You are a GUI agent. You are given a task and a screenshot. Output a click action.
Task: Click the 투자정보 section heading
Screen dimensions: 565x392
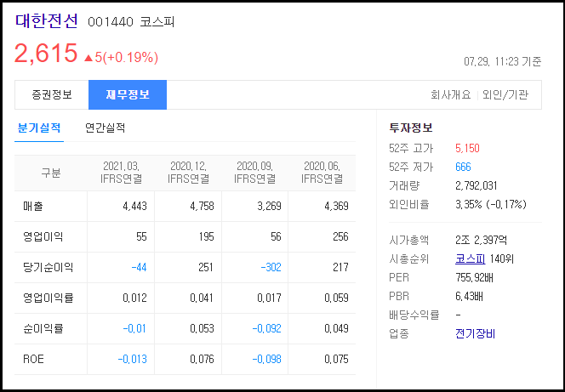pyautogui.click(x=411, y=128)
